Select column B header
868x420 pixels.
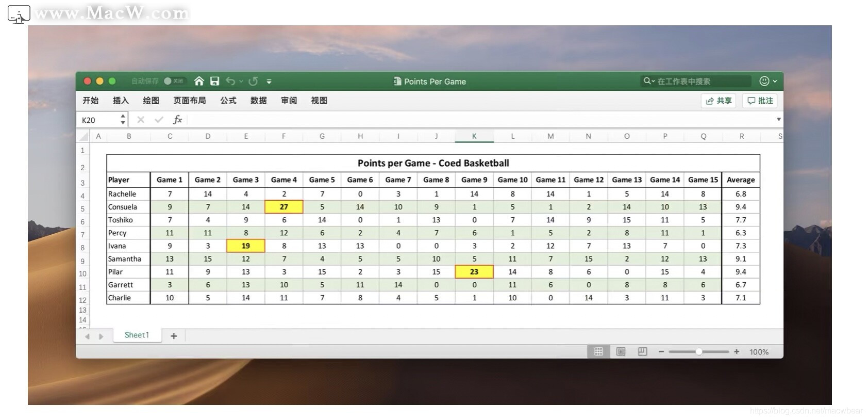point(128,136)
